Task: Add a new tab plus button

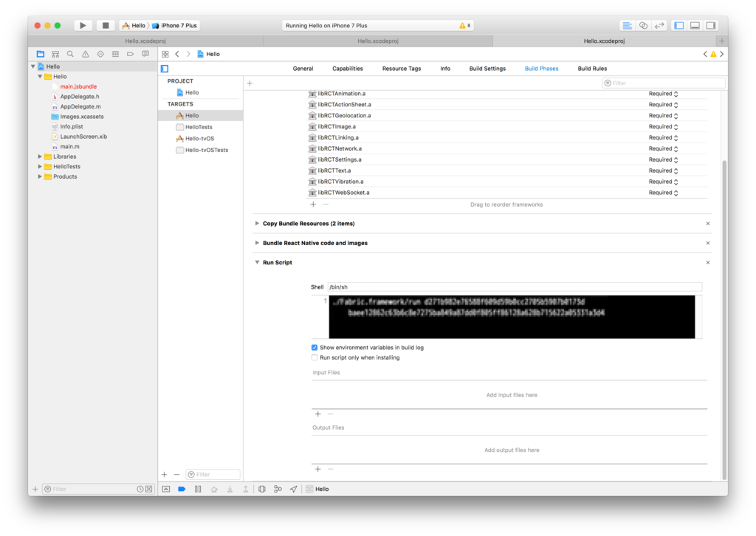Action: click(x=722, y=41)
